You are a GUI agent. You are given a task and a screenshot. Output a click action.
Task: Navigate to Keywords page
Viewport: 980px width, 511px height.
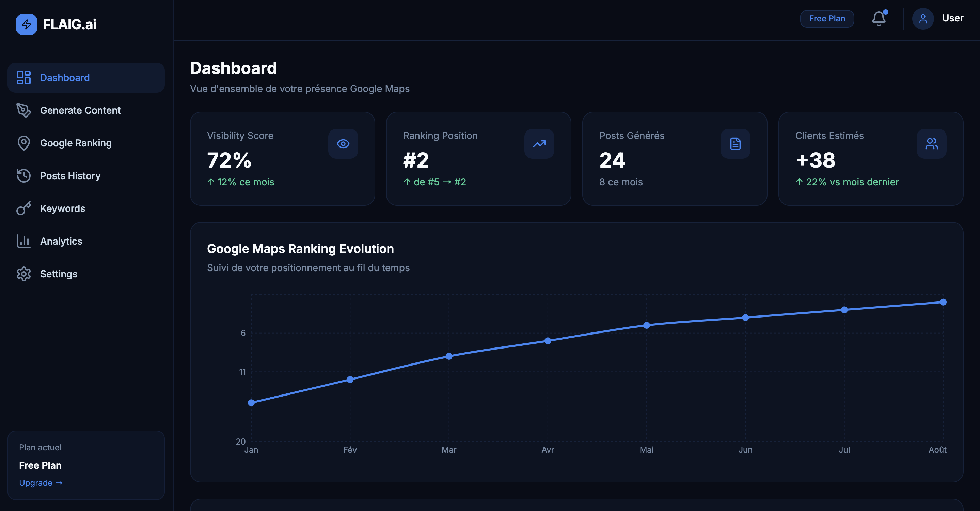click(x=86, y=208)
